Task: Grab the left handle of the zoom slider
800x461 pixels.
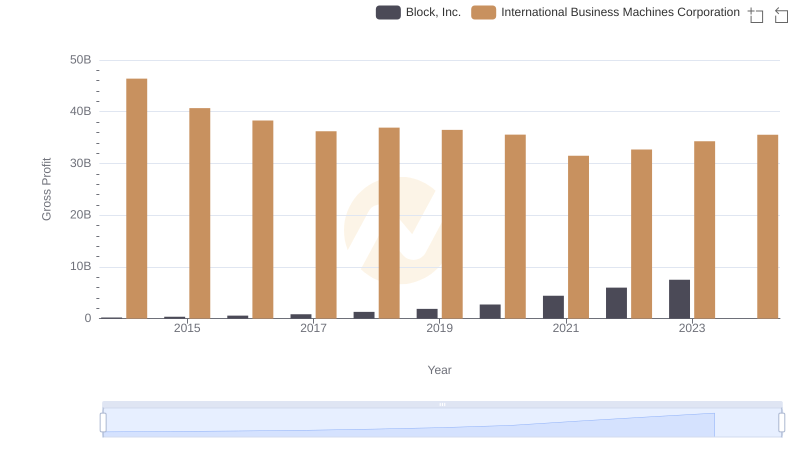Action: point(103,423)
